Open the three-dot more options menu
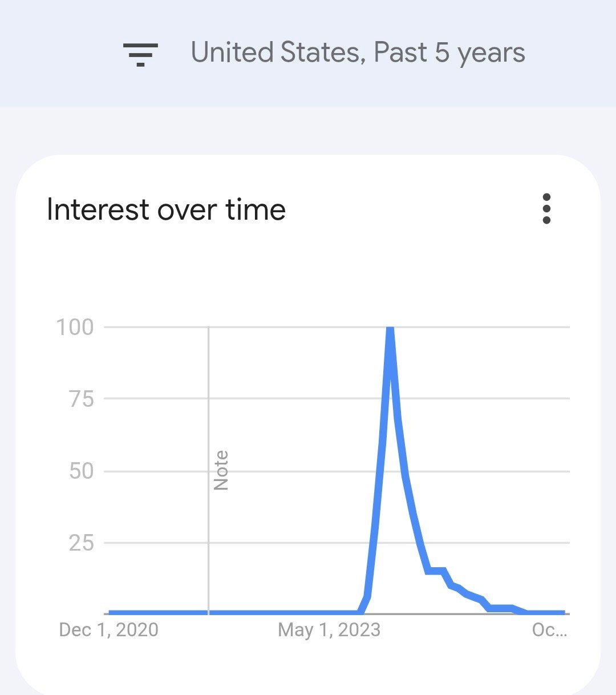Image resolution: width=616 pixels, height=695 pixels. pyautogui.click(x=546, y=209)
